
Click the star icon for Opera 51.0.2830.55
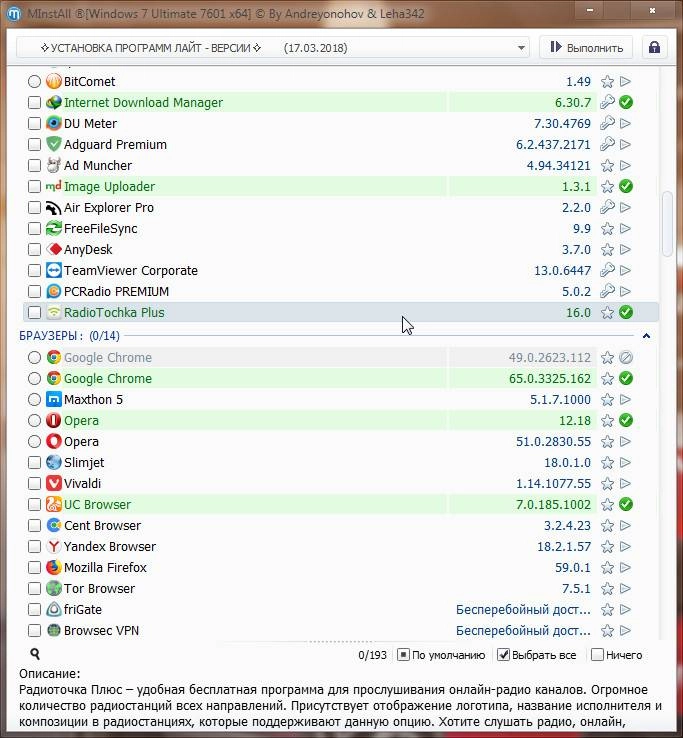pyautogui.click(x=607, y=442)
